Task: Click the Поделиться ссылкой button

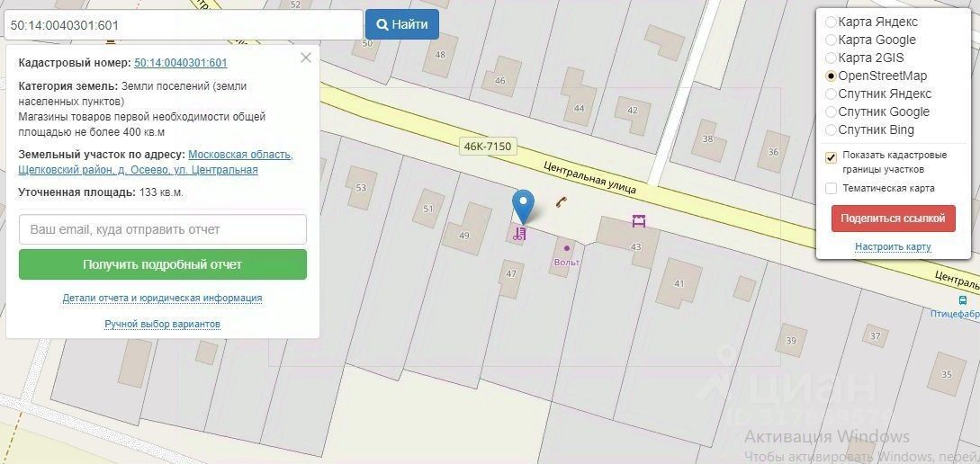Action: 893,219
